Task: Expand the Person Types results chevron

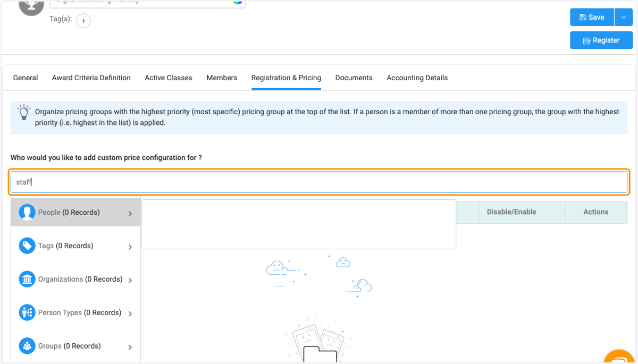Action: point(130,314)
